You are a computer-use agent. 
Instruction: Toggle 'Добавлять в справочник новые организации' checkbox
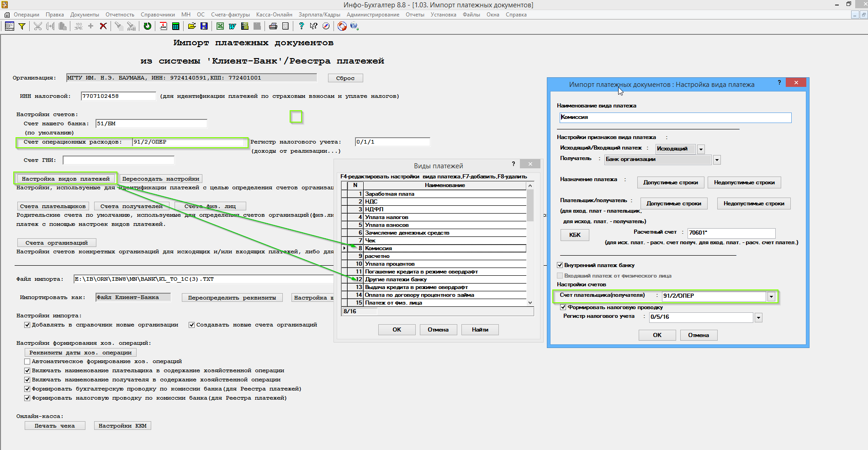(x=27, y=325)
